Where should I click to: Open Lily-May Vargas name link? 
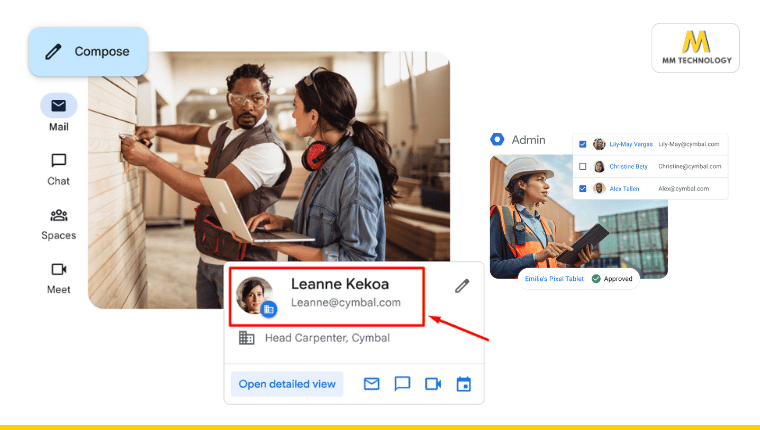pyautogui.click(x=631, y=144)
